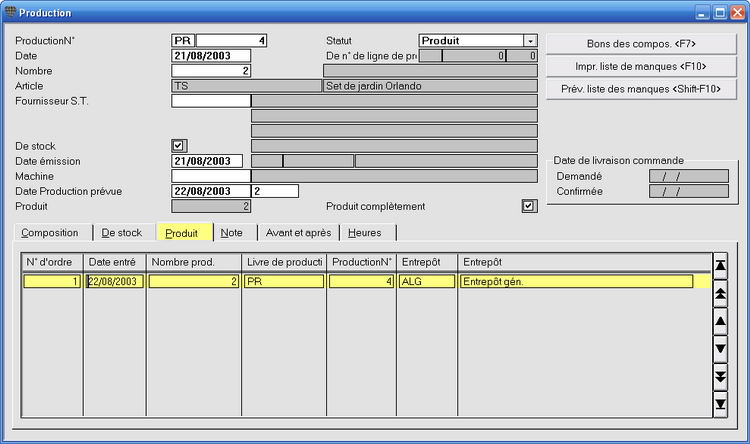Click the Confirmée delivery date field
Screen dimensions: 750x444
tap(689, 191)
